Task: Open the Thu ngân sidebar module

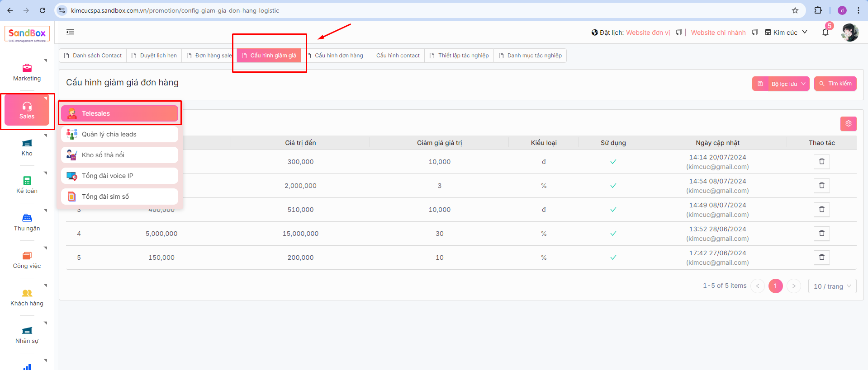Action: point(27,222)
